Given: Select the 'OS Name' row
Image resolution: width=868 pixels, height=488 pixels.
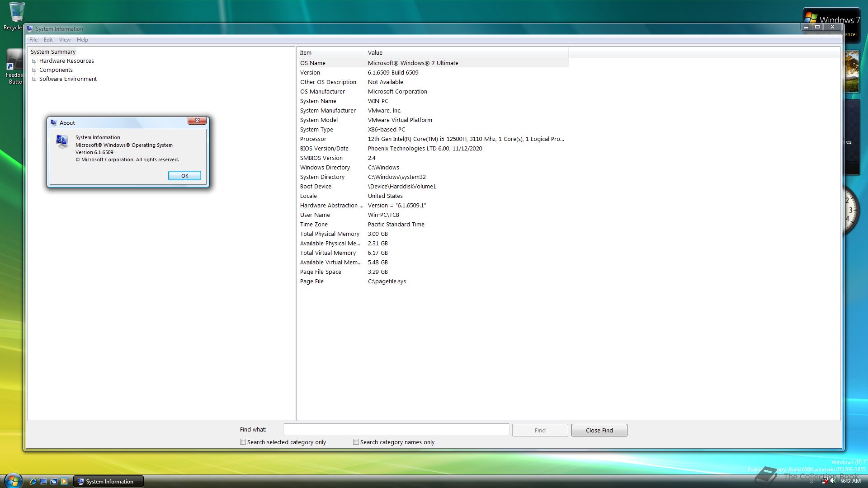Looking at the screenshot, I should [433, 63].
